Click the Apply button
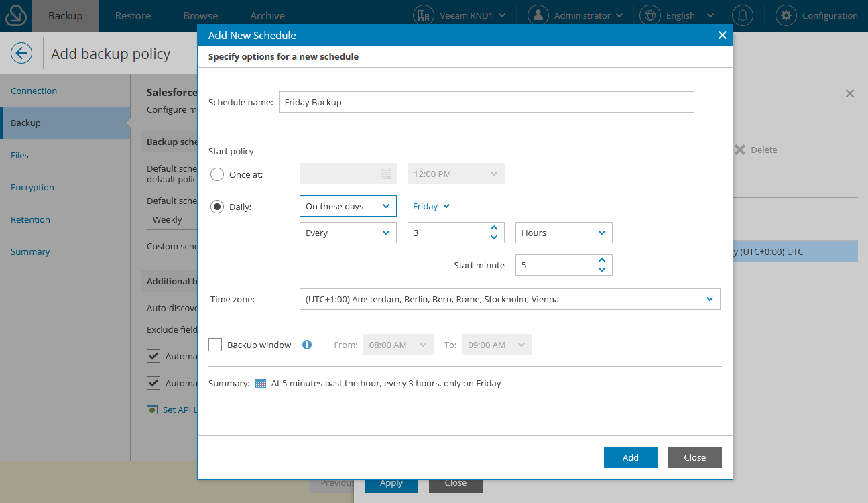This screenshot has width=868, height=503. point(391,482)
